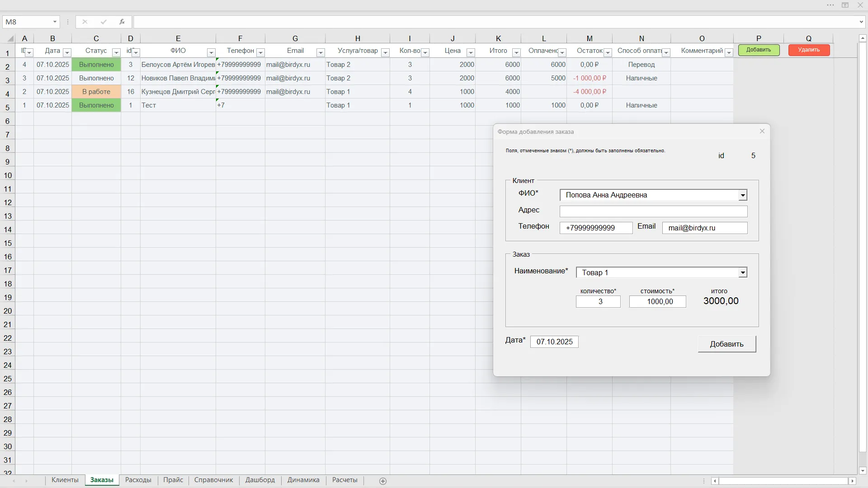The width and height of the screenshot is (868, 488).
Task: Click the cancel entry X icon in formula bar
Action: pos(85,22)
